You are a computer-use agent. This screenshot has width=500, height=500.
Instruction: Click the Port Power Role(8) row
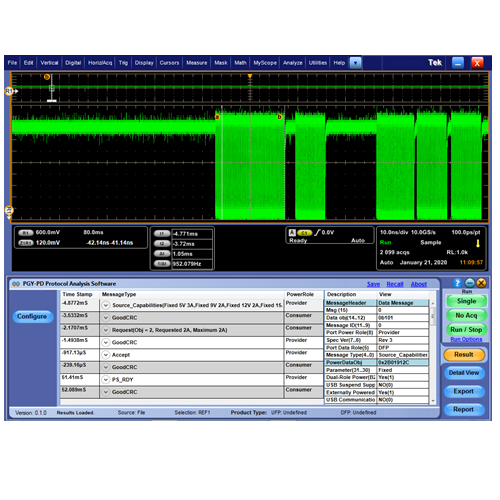tap(377, 333)
